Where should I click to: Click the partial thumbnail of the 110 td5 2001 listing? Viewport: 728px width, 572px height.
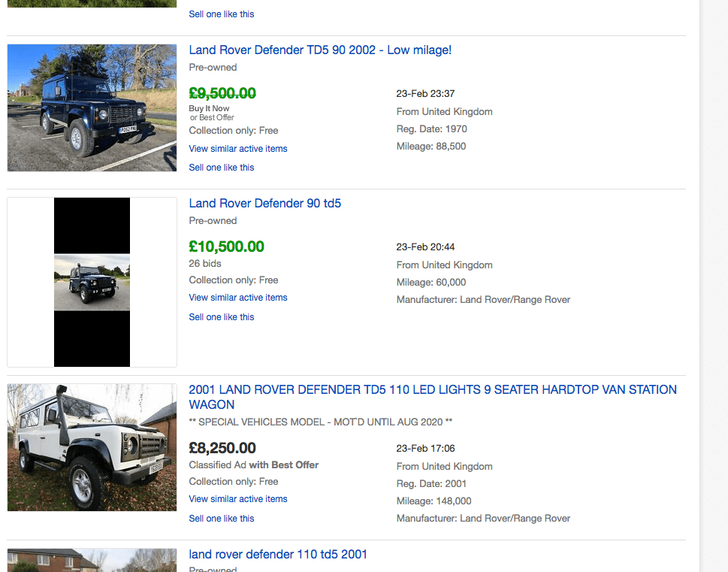(x=92, y=561)
